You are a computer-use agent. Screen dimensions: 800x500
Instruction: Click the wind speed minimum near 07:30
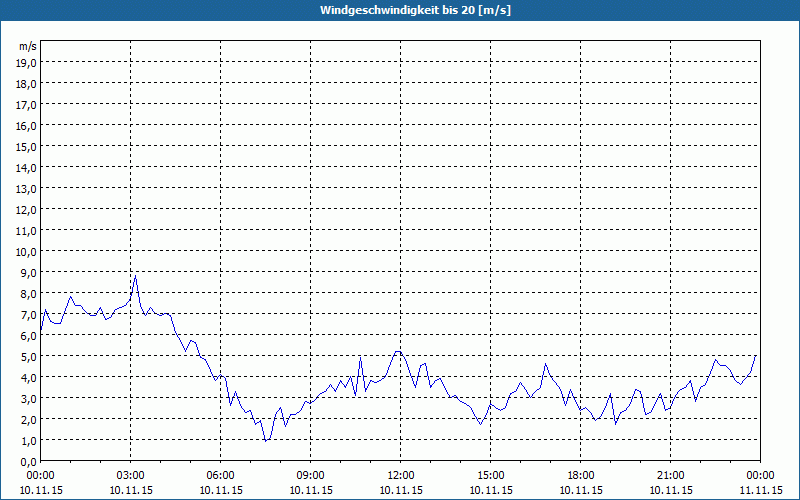pos(265,440)
